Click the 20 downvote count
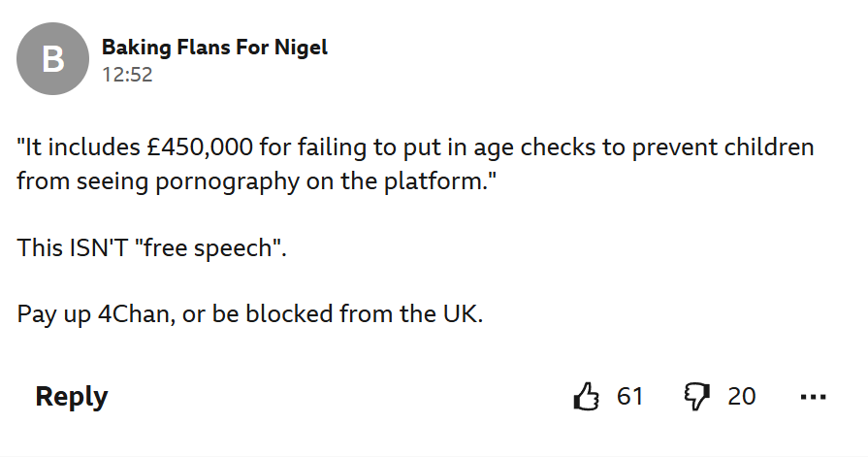The width and height of the screenshot is (868, 457). (x=742, y=397)
